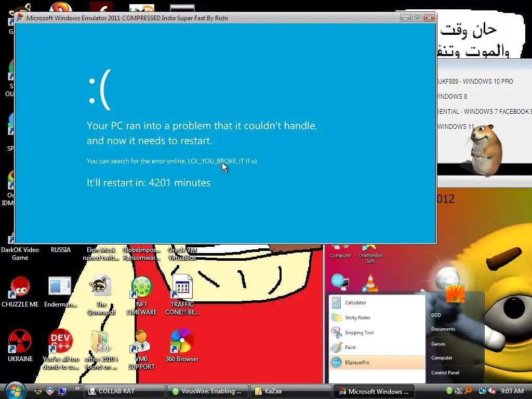Click the clock showing 9:03 AM
Screen dimensions: 532x399
click(512, 391)
